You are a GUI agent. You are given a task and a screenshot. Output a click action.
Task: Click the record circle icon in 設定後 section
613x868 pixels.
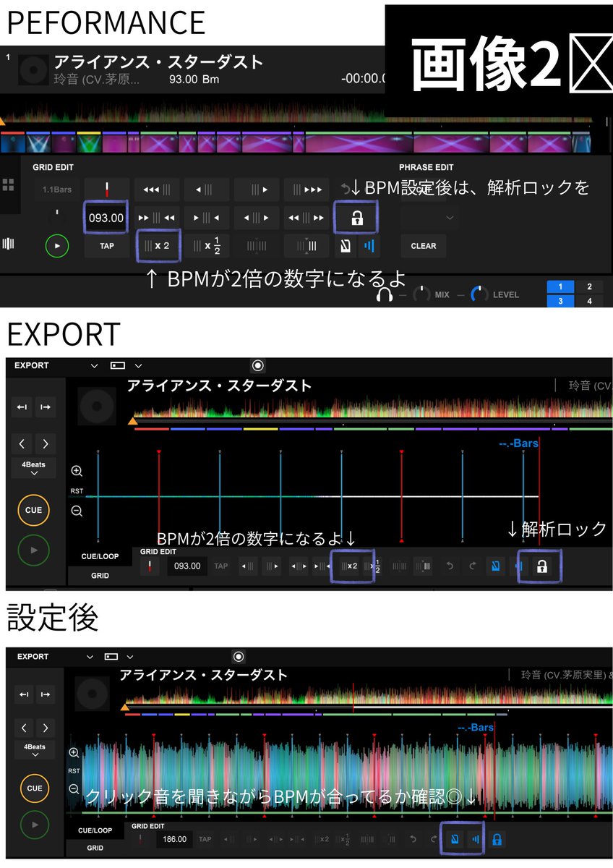click(239, 656)
